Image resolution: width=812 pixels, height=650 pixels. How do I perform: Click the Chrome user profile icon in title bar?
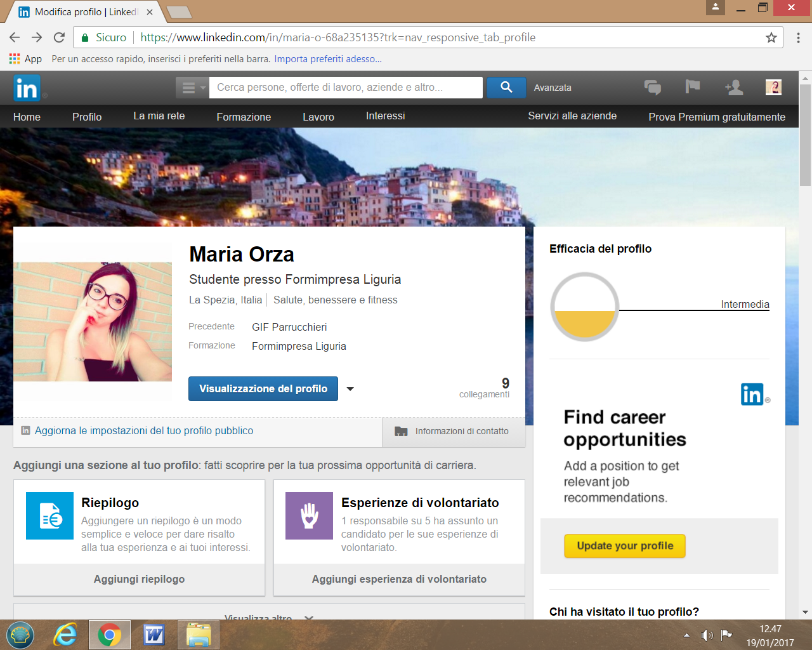pos(715,7)
